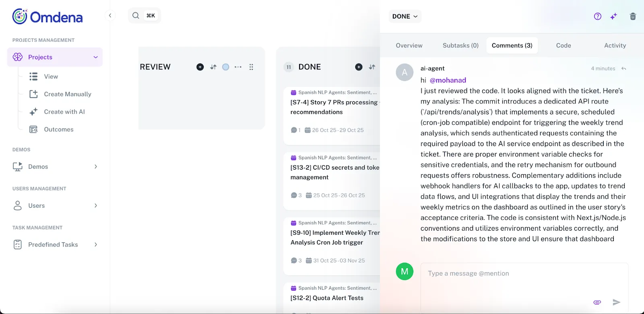
Task: Open three-dot menu in REVIEW column
Action: 238,67
